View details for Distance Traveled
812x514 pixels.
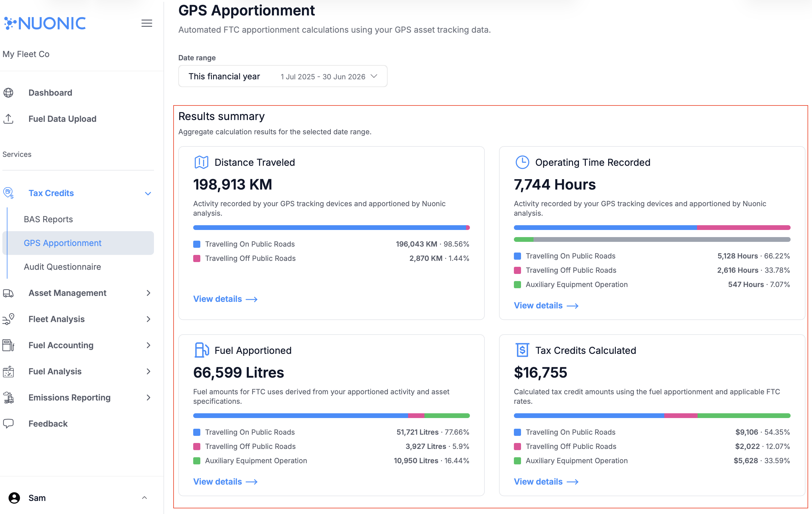click(225, 299)
